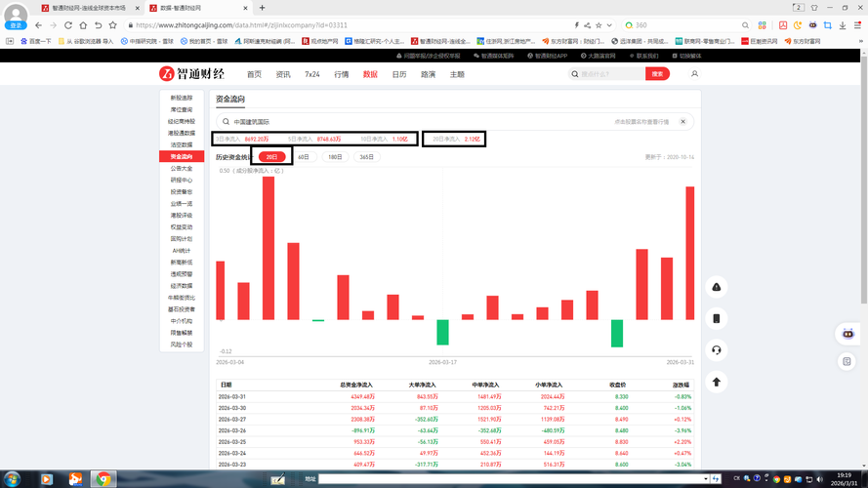Open the 路演 navigation item
The image size is (868, 488).
click(x=428, y=74)
